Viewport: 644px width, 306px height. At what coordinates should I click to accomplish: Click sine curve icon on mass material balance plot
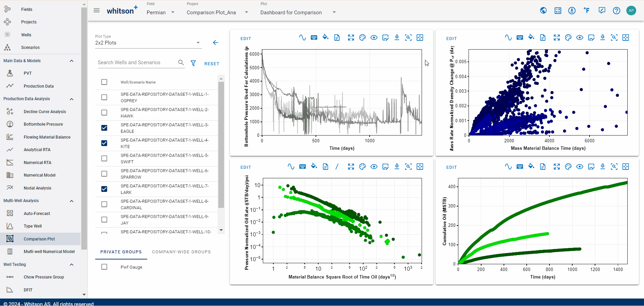point(508,38)
